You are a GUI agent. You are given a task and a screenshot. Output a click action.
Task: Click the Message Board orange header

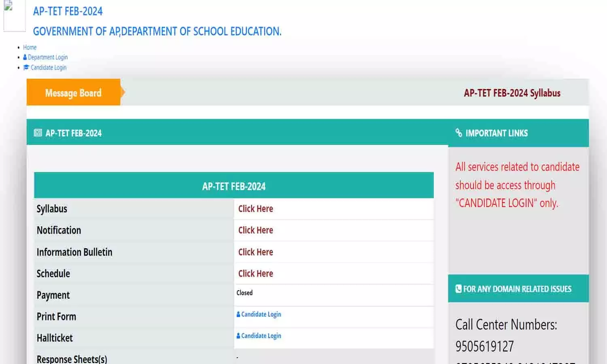click(73, 93)
